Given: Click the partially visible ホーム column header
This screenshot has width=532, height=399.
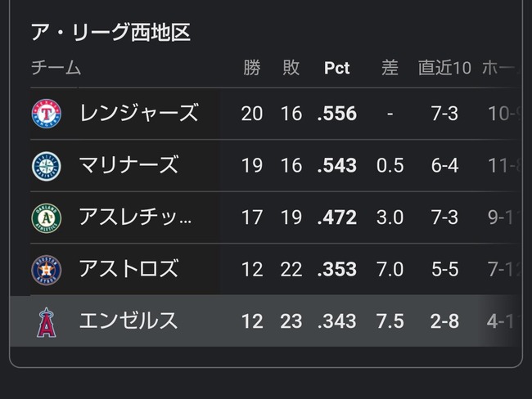Looking at the screenshot, I should click(499, 68).
